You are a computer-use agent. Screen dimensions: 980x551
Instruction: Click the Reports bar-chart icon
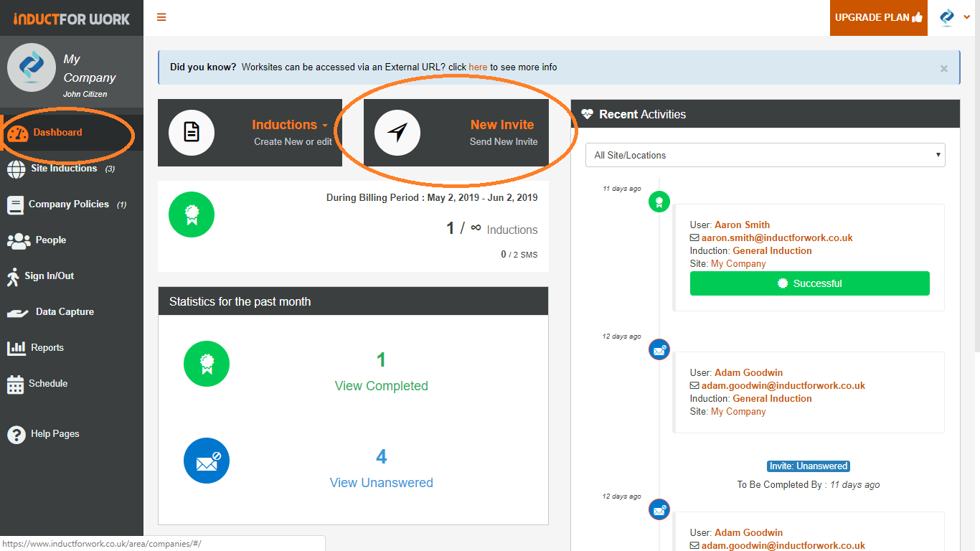(16, 348)
